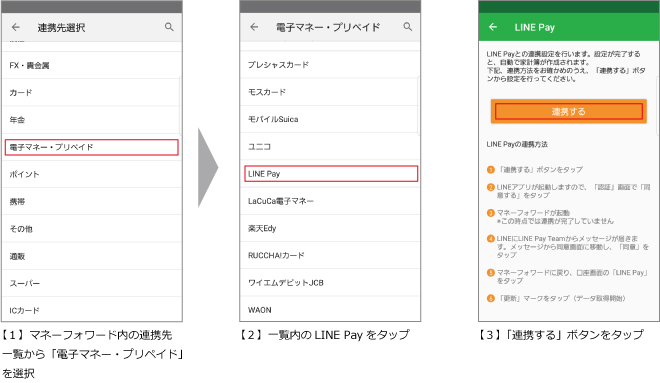Screen dimensions: 660x383
Task: Choose WAON from list
Action: pos(330,309)
